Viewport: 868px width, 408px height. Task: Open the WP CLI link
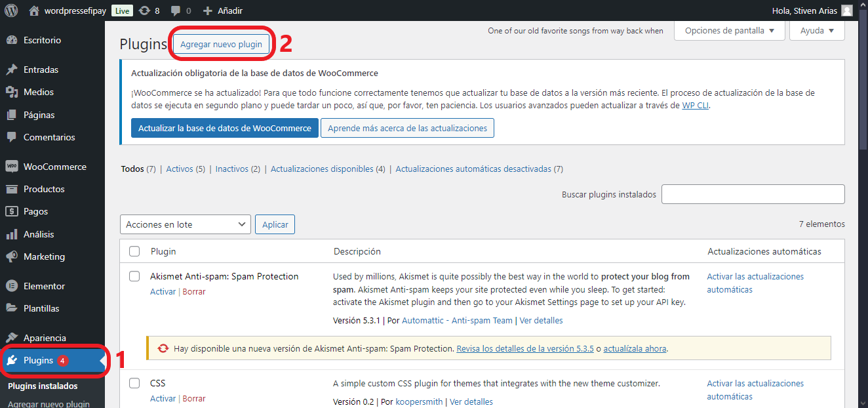[x=696, y=105]
